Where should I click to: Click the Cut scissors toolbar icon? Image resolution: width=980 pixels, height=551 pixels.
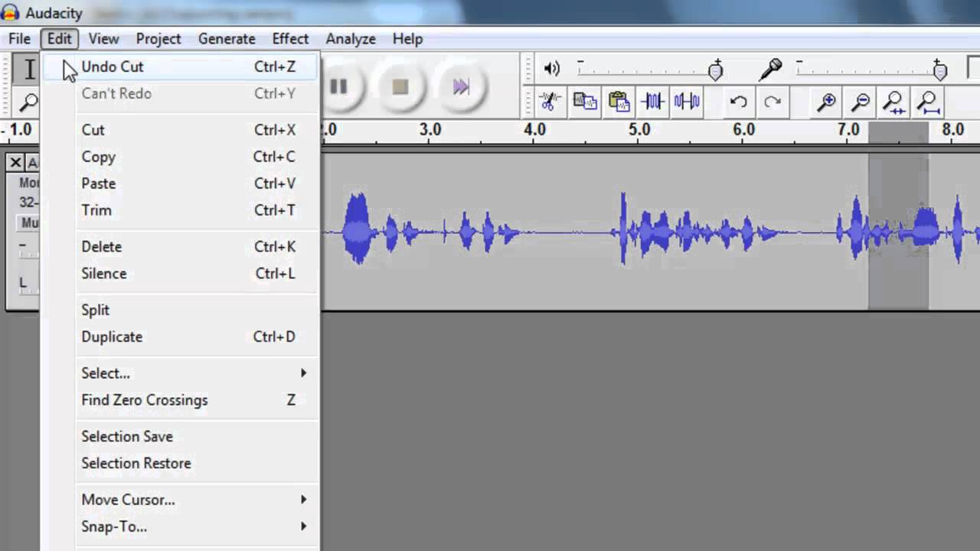click(550, 102)
